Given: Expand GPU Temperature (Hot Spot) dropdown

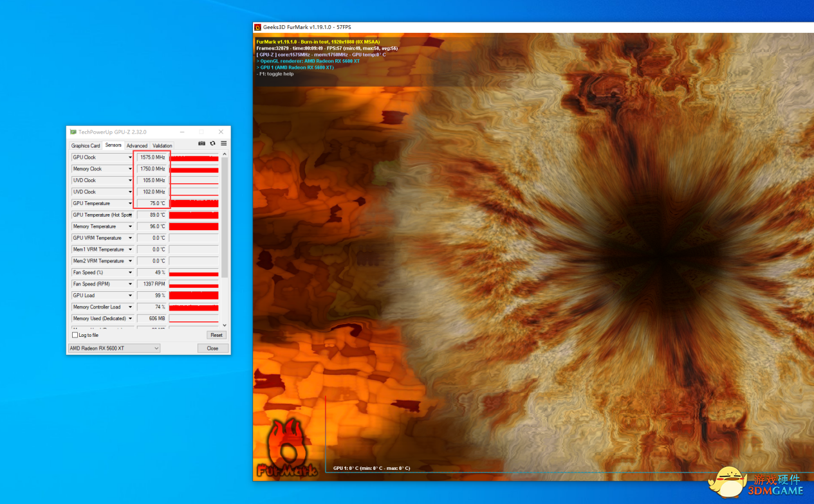Looking at the screenshot, I should click(x=130, y=215).
